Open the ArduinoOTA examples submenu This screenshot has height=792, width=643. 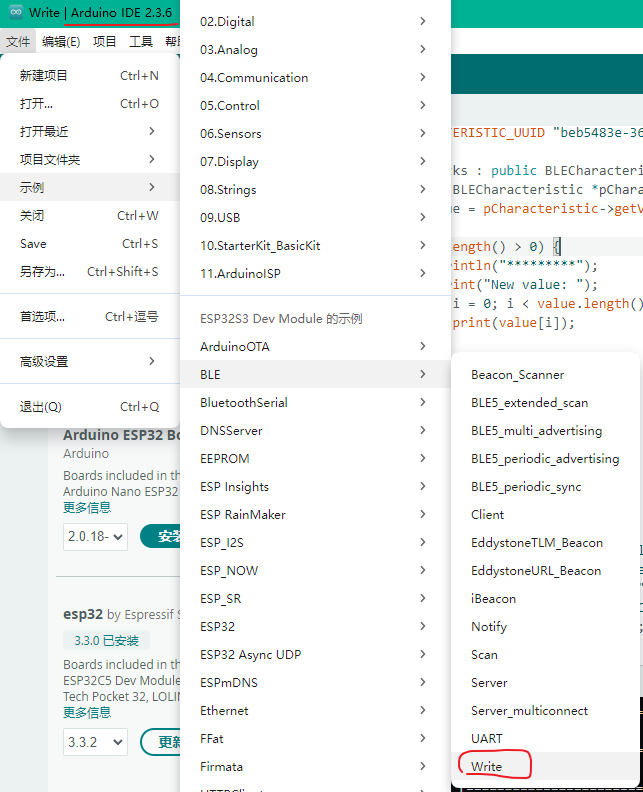(x=315, y=346)
